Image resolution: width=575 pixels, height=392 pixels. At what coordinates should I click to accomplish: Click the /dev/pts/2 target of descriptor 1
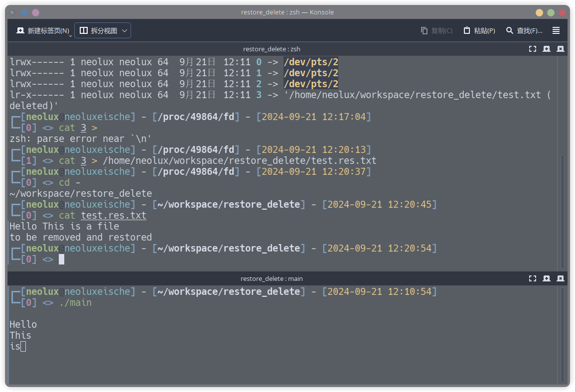pyautogui.click(x=311, y=73)
